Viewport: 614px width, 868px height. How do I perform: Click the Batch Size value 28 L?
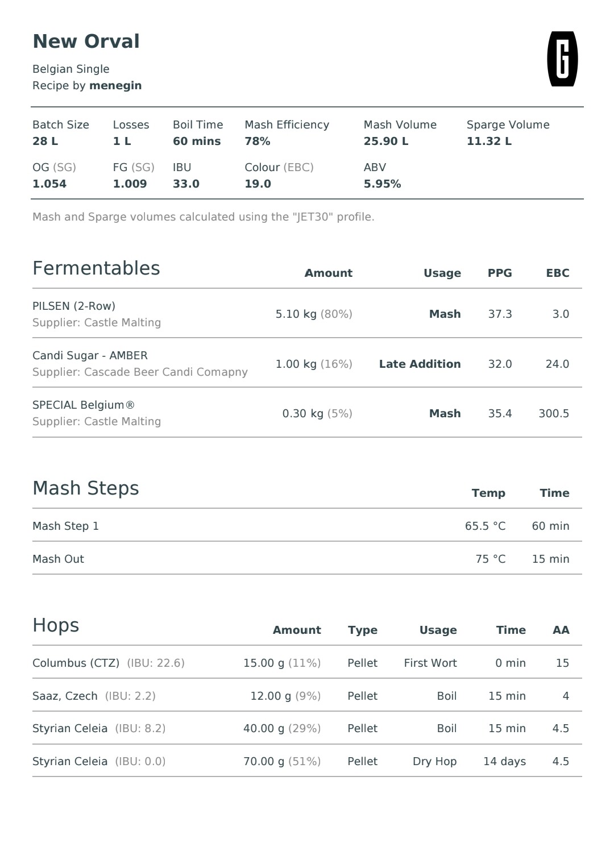[x=45, y=141]
